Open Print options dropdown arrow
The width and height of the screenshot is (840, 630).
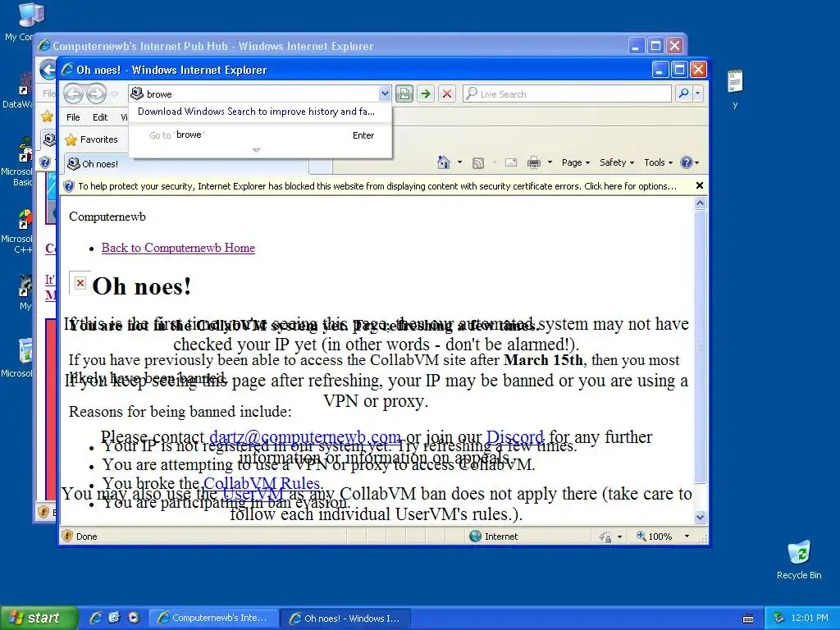pyautogui.click(x=550, y=162)
